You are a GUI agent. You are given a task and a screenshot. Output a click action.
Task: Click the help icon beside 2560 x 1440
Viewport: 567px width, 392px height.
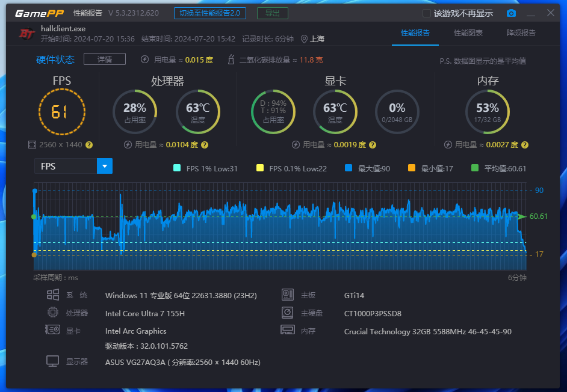89,145
